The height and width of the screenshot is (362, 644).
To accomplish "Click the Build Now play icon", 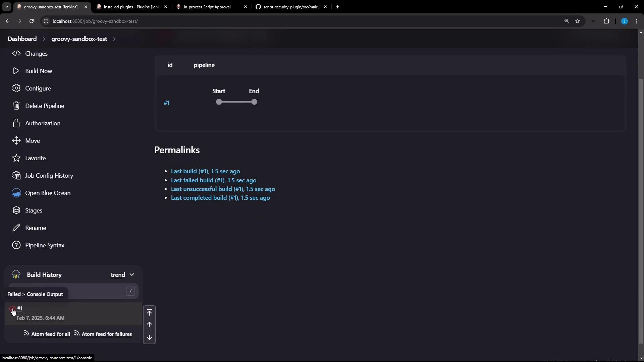I will [x=16, y=71].
